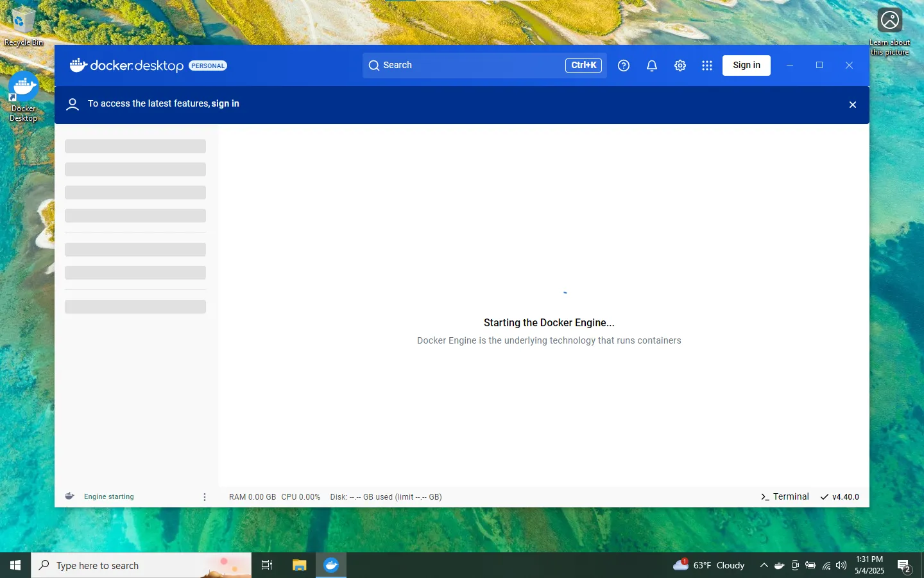Open the engine status overflow menu

coord(204,496)
